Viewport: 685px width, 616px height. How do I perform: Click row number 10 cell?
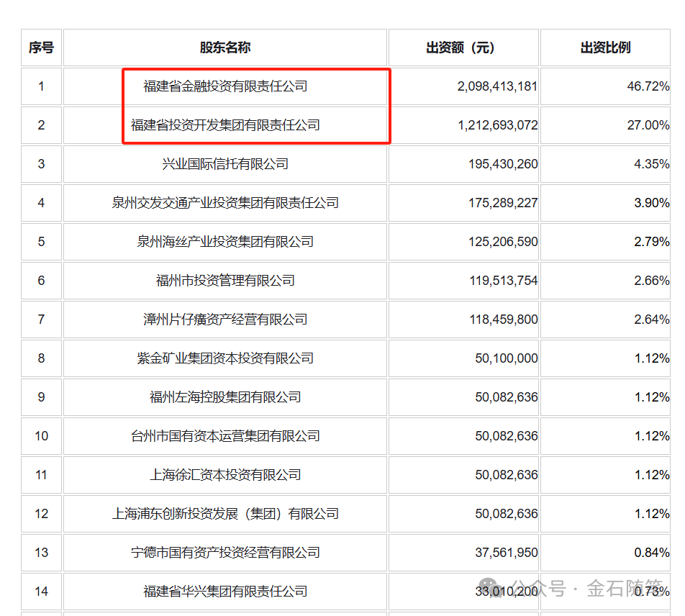coord(41,436)
